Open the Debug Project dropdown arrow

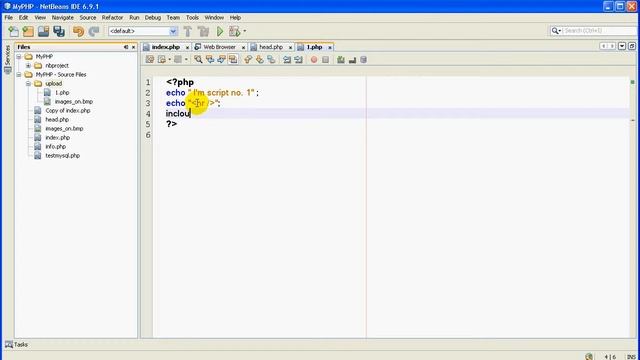(x=244, y=31)
